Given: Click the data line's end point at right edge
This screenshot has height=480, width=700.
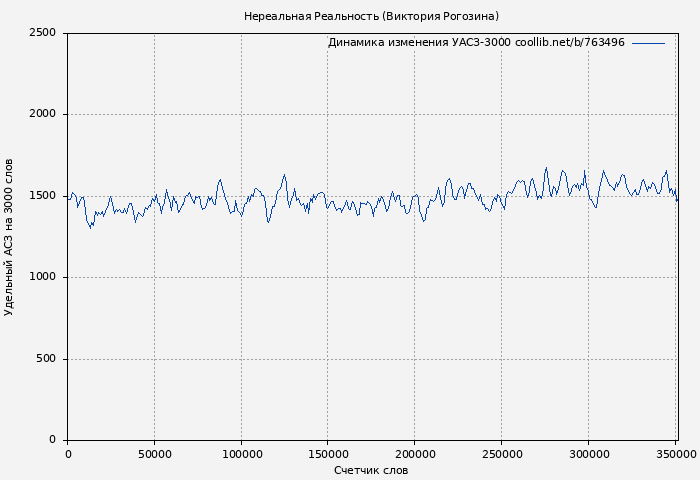Looking at the screenshot, I should 677,200.
